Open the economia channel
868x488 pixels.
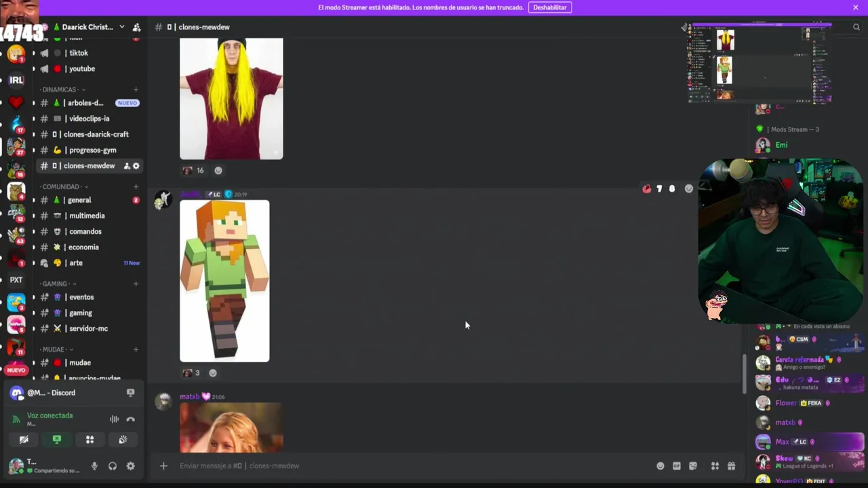click(88, 247)
